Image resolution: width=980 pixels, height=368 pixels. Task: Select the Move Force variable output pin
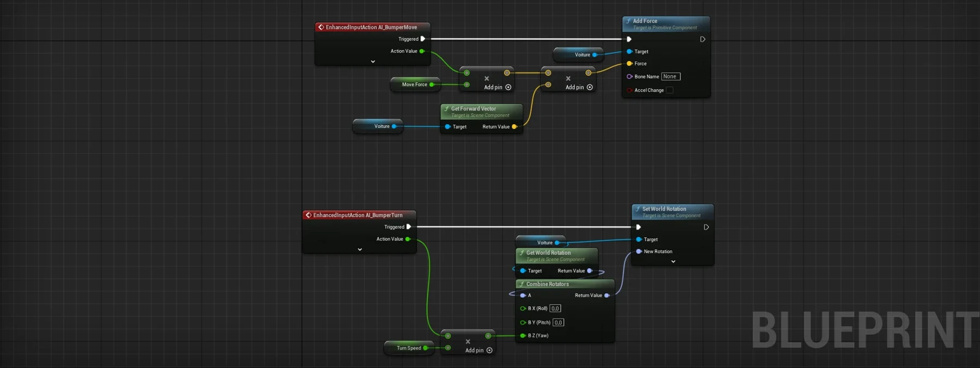click(432, 84)
